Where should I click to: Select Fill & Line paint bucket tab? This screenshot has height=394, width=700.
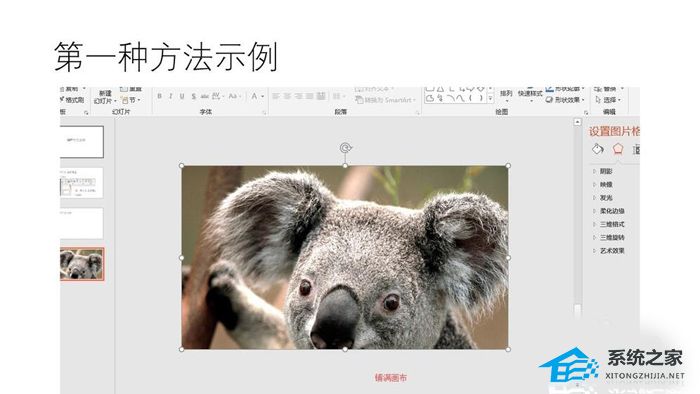pos(598,149)
